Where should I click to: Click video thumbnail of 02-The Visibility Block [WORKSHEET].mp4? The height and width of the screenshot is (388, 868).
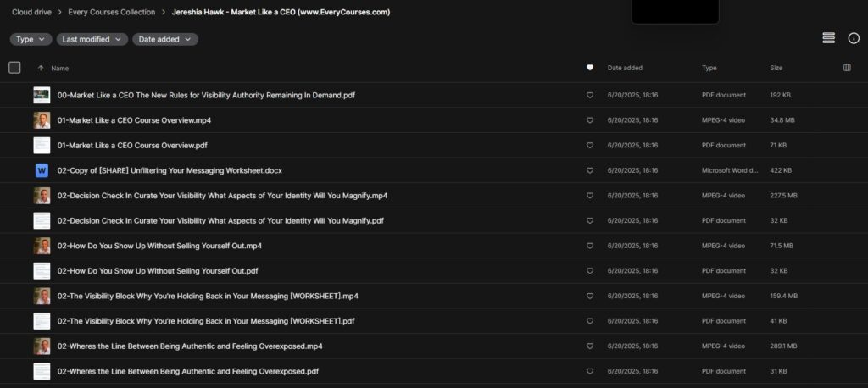click(42, 296)
